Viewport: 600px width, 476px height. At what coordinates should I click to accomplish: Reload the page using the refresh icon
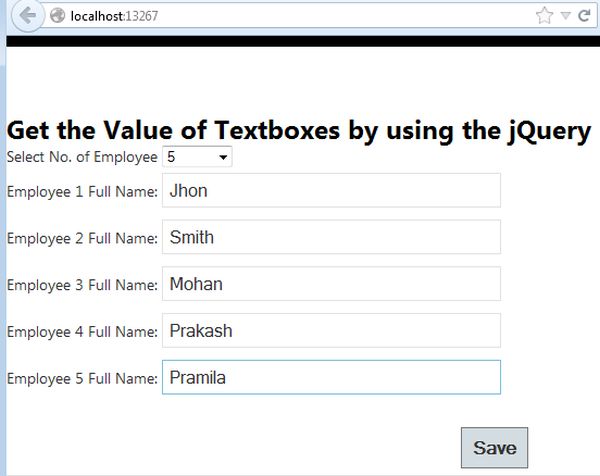(583, 16)
